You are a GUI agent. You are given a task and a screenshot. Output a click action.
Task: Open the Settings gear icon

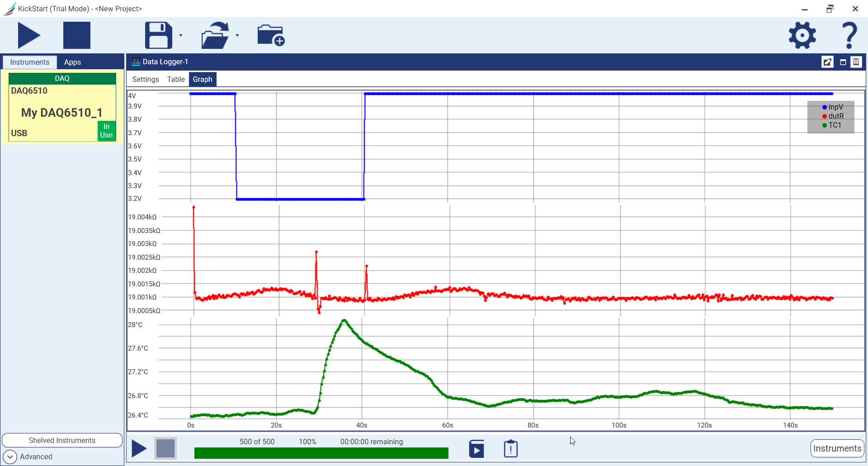pos(802,35)
